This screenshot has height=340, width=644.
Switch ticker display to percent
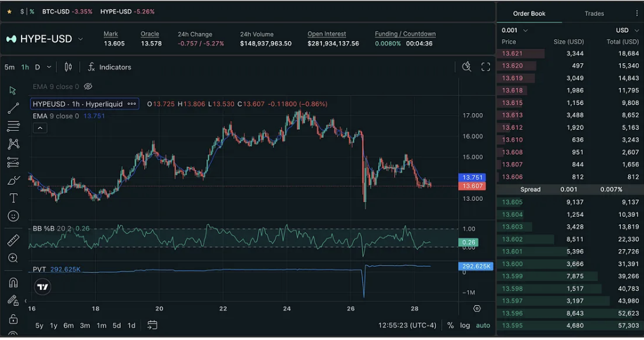click(32, 11)
